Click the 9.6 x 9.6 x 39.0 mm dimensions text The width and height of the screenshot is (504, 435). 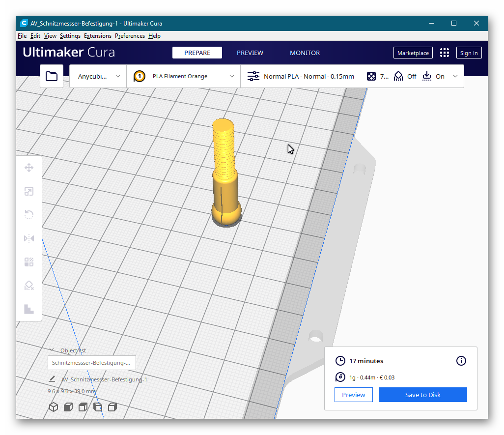click(x=72, y=391)
